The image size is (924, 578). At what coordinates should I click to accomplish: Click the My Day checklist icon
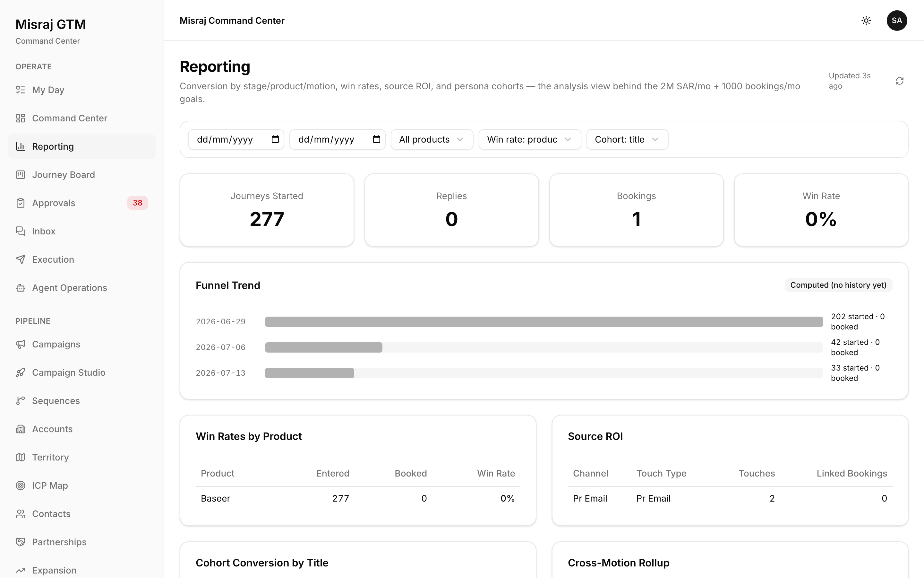click(21, 90)
